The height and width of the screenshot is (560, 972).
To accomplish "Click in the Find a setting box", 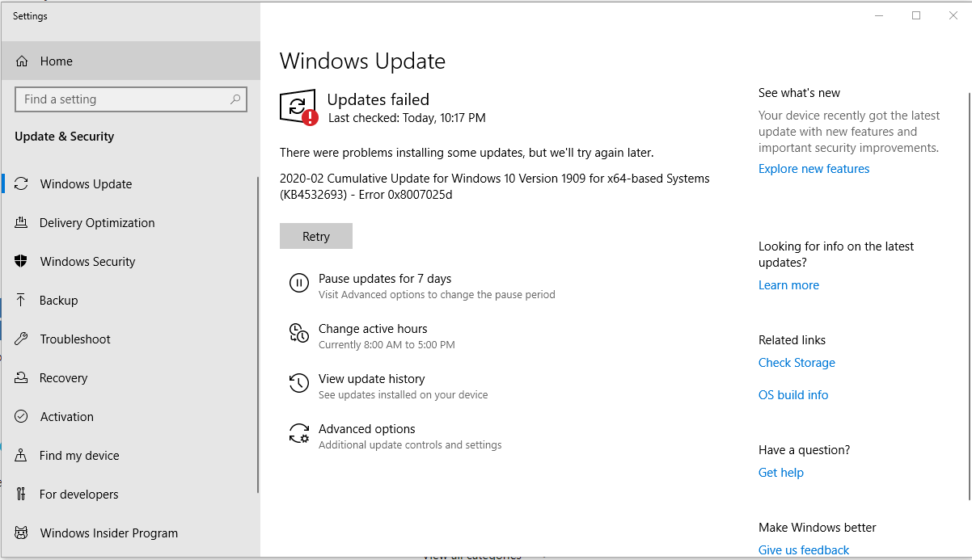I will click(121, 99).
